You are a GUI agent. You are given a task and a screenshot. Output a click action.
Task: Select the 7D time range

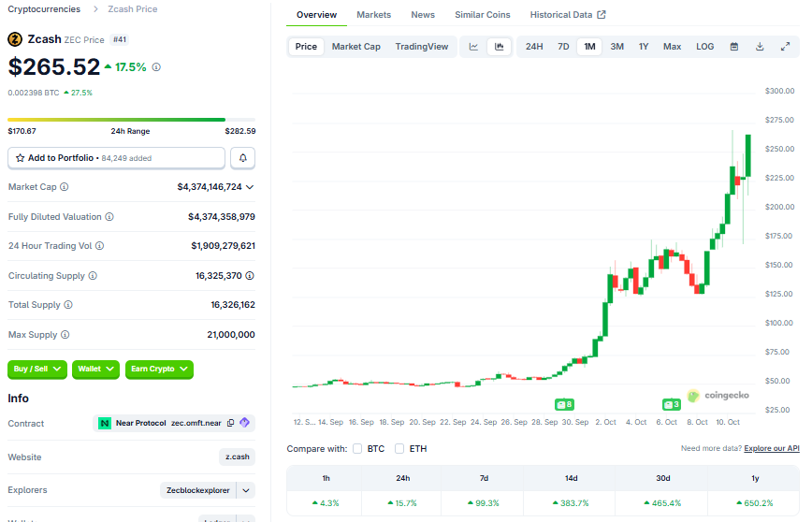point(563,47)
